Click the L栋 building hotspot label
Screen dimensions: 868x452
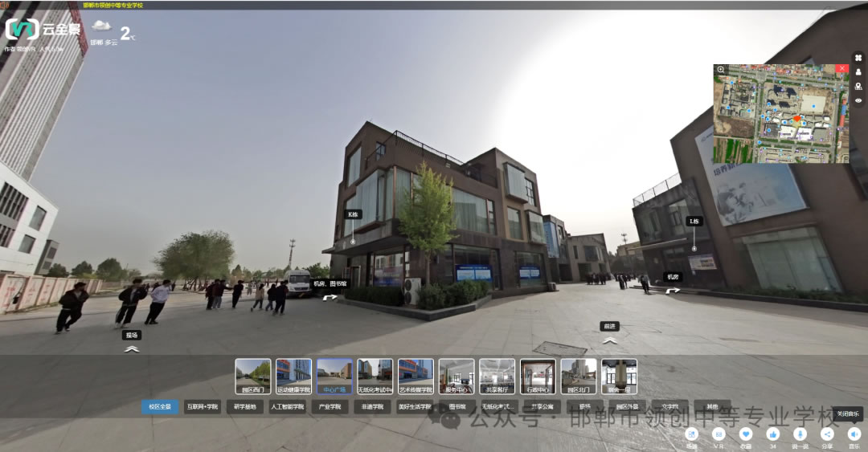(694, 222)
